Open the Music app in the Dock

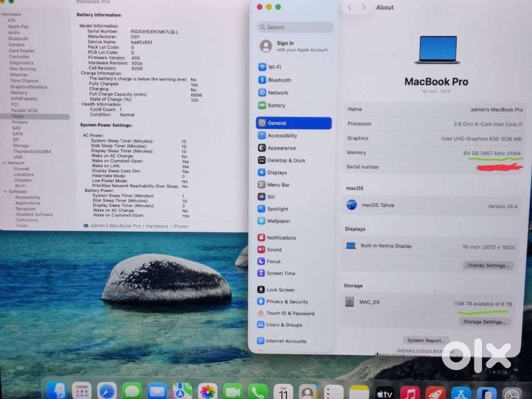tap(410, 393)
